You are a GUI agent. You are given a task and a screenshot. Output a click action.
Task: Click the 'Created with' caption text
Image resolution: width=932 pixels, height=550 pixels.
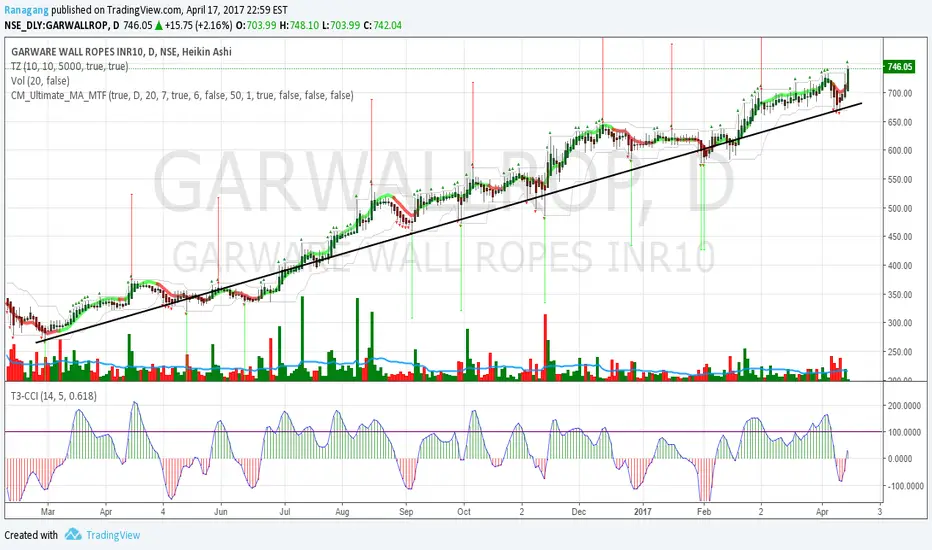[x=31, y=535]
